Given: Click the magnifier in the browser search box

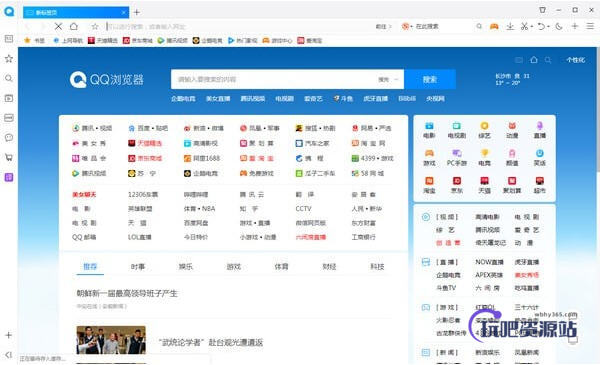Looking at the screenshot, I should 479,26.
